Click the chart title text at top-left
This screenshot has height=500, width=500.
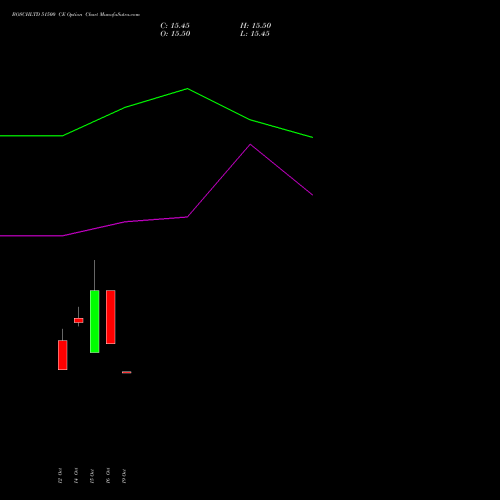click(76, 15)
